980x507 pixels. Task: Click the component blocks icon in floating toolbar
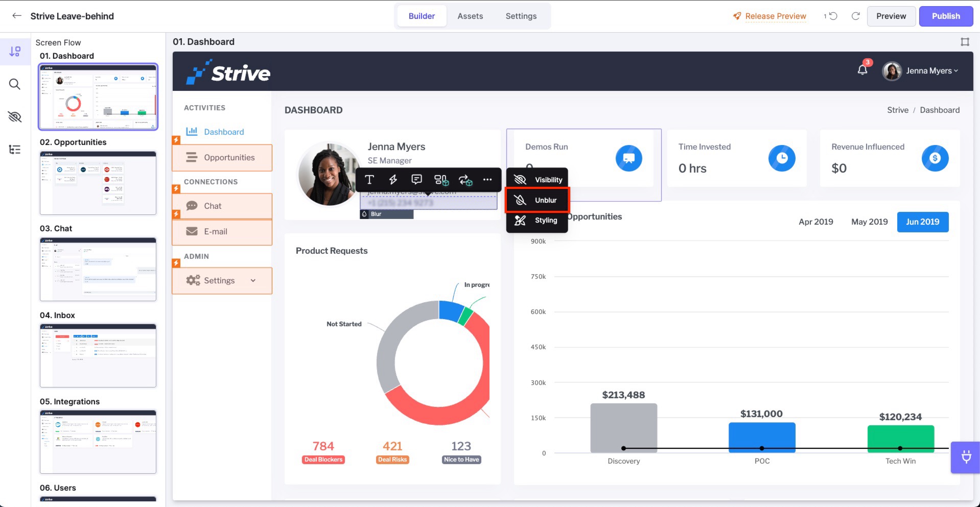441,180
